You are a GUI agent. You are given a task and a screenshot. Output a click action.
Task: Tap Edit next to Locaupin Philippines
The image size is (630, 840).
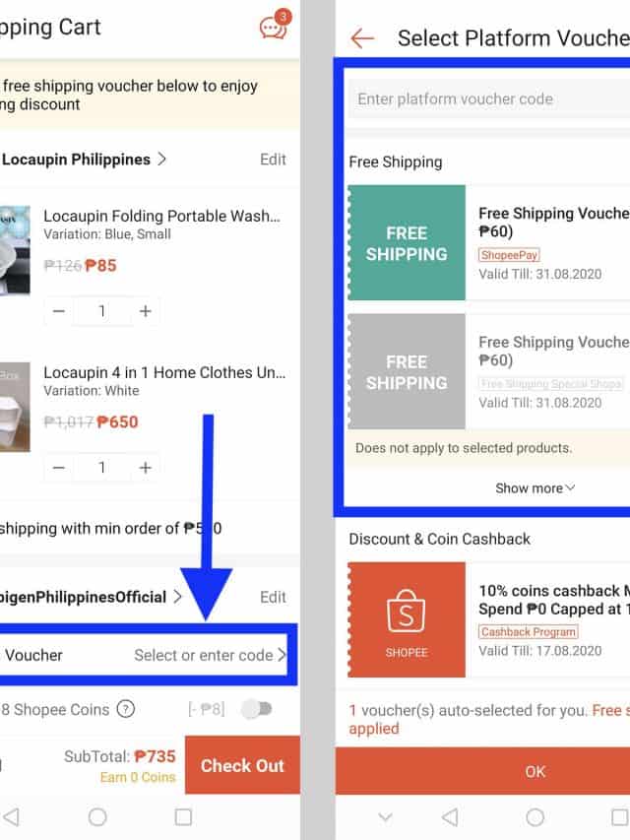[x=273, y=160]
